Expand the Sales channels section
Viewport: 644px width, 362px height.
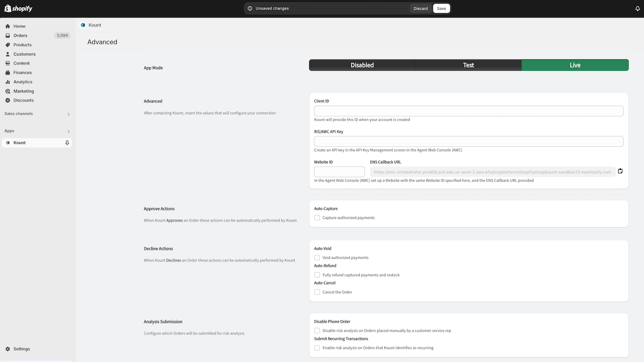68,114
